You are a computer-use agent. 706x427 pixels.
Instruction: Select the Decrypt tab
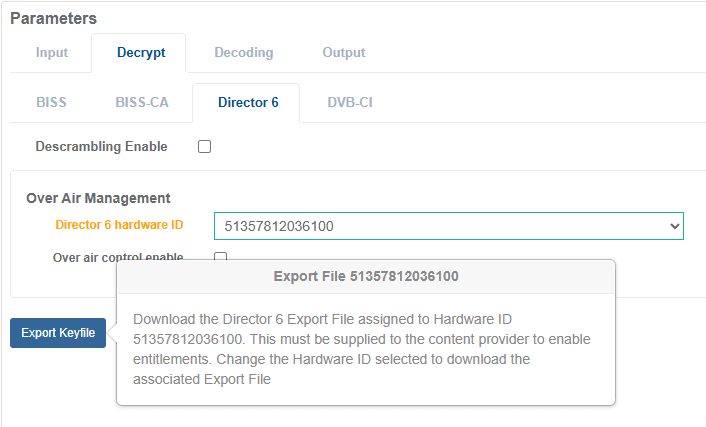tap(141, 53)
